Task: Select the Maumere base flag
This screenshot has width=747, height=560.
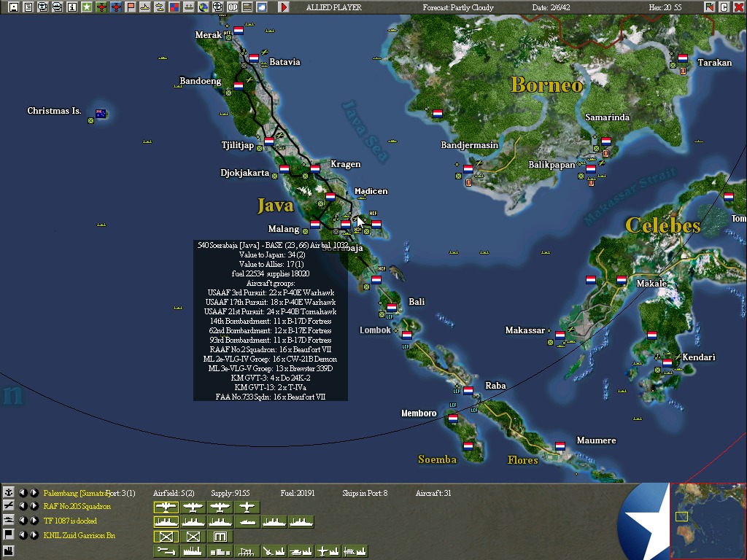Action: point(560,446)
